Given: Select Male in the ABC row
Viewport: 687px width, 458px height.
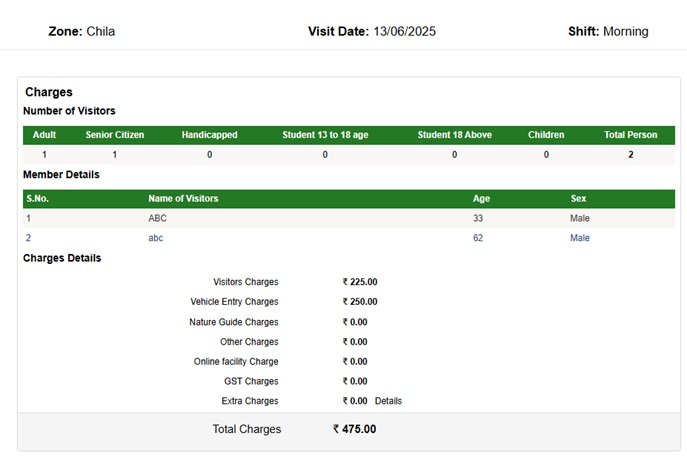Looking at the screenshot, I should pyautogui.click(x=580, y=218).
